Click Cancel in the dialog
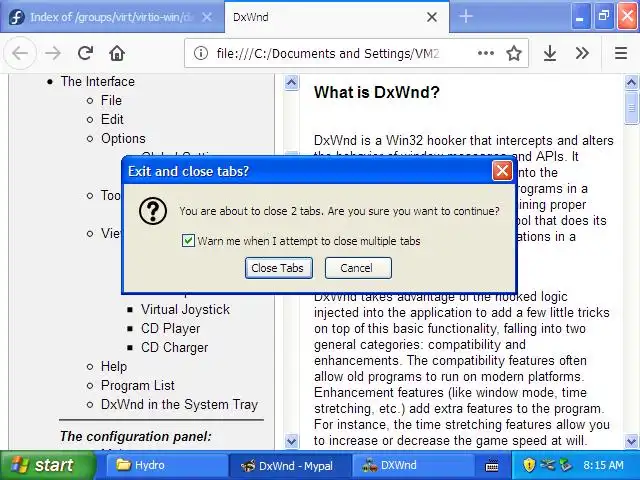Image resolution: width=640 pixels, height=480 pixels. [x=358, y=268]
